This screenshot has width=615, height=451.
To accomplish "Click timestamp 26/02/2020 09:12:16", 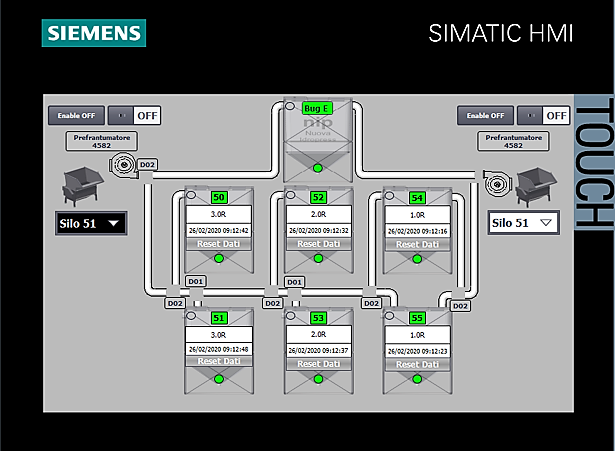I will [417, 231].
